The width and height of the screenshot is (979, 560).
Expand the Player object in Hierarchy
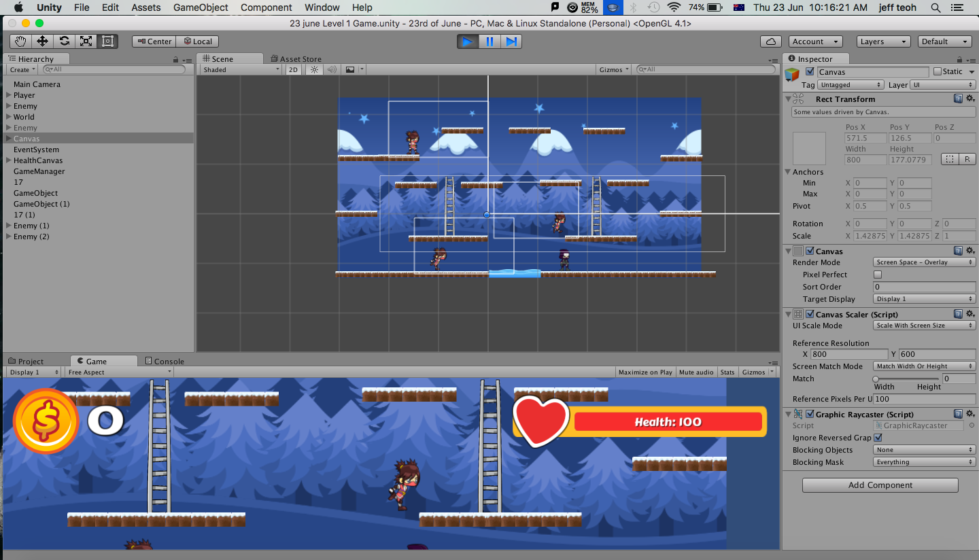[x=9, y=95]
